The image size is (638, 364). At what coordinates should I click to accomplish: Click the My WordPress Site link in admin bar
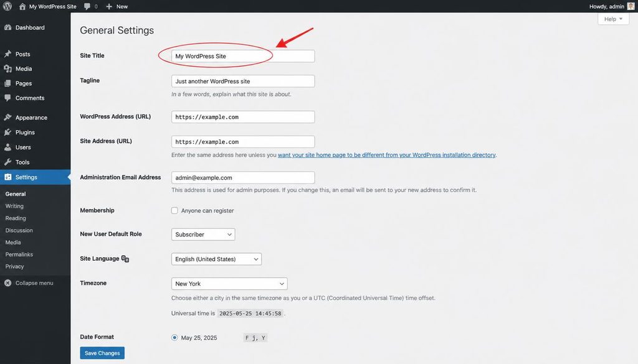tap(53, 6)
